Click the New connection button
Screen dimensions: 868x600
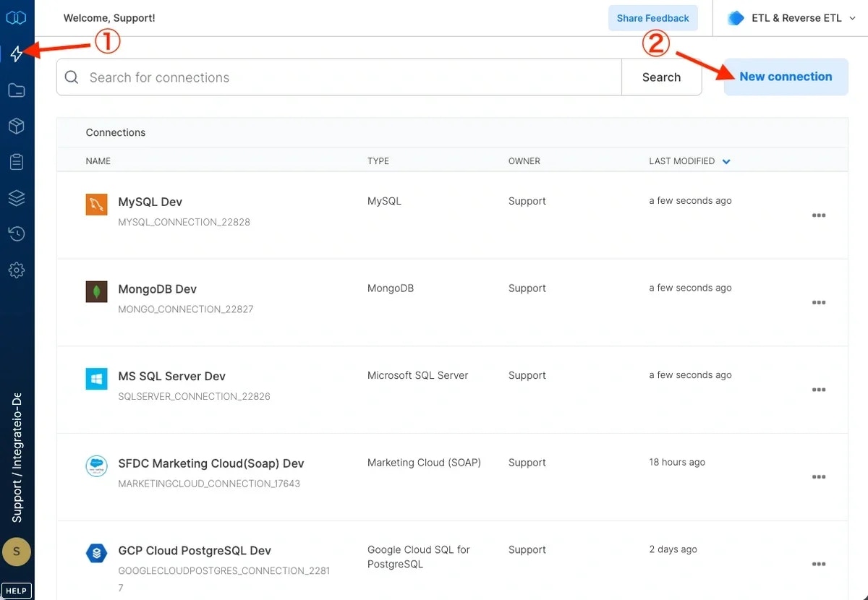click(786, 77)
